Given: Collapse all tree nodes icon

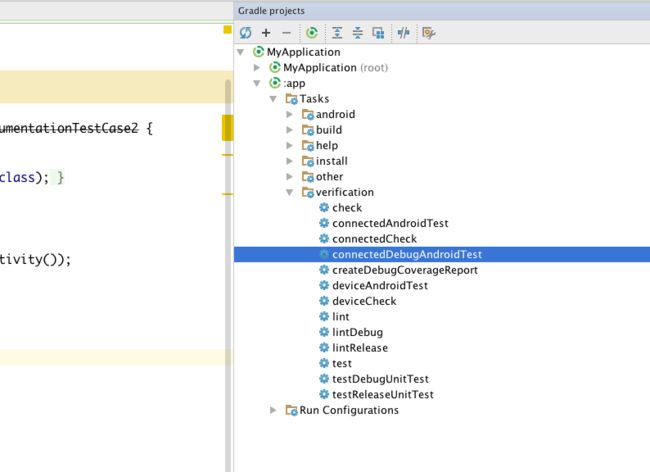Looking at the screenshot, I should point(358,33).
